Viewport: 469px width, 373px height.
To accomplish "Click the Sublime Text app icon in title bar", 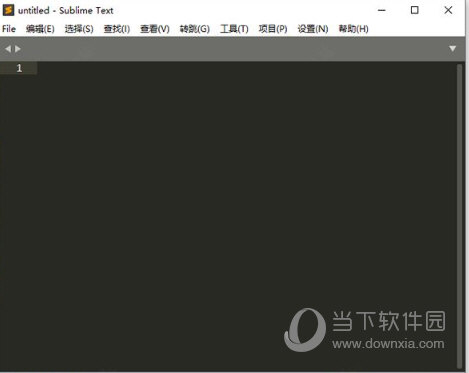I will point(8,10).
